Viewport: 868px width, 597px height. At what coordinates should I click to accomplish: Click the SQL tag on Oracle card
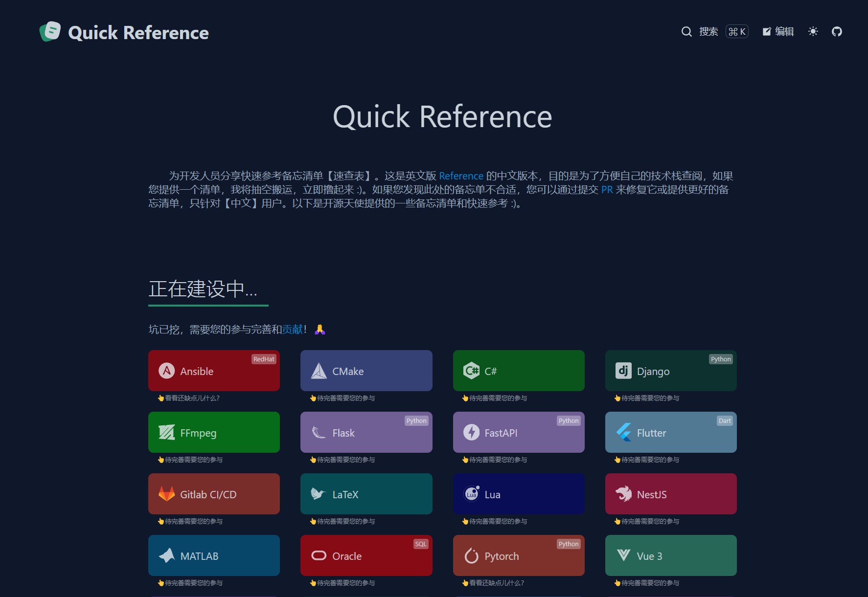(421, 544)
